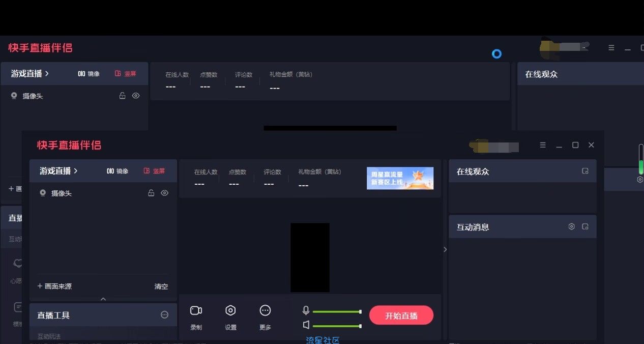Select the 摄像头 source row in front window
The image size is (644, 344).
(x=103, y=193)
